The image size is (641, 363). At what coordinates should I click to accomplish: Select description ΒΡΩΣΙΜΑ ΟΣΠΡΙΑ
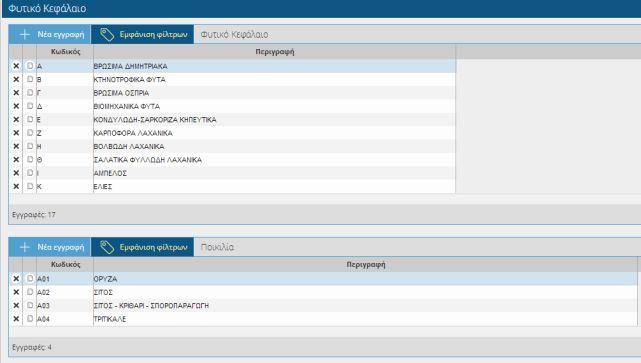[x=121, y=93]
